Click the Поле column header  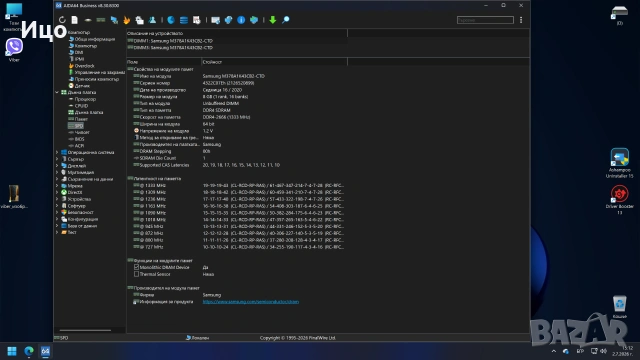click(164, 62)
